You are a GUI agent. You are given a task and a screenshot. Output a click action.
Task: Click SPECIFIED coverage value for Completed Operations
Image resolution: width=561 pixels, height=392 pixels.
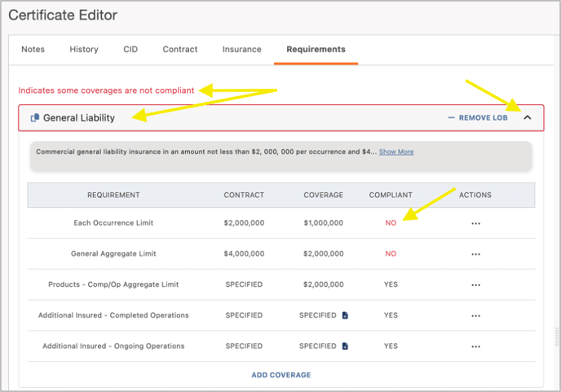[318, 315]
